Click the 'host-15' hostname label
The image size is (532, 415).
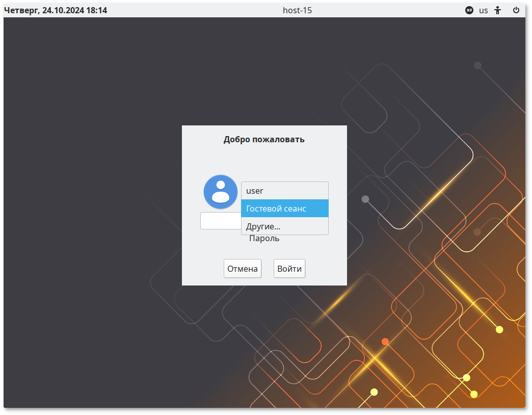[x=297, y=10]
